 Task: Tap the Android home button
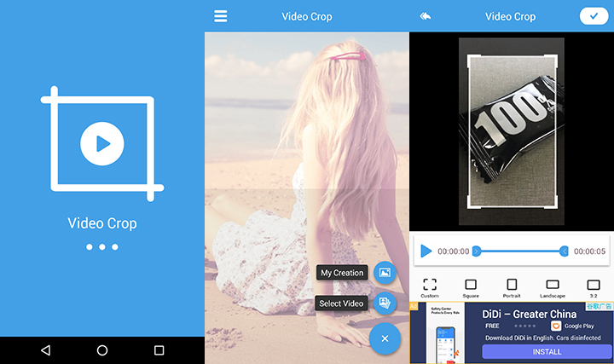(x=102, y=350)
